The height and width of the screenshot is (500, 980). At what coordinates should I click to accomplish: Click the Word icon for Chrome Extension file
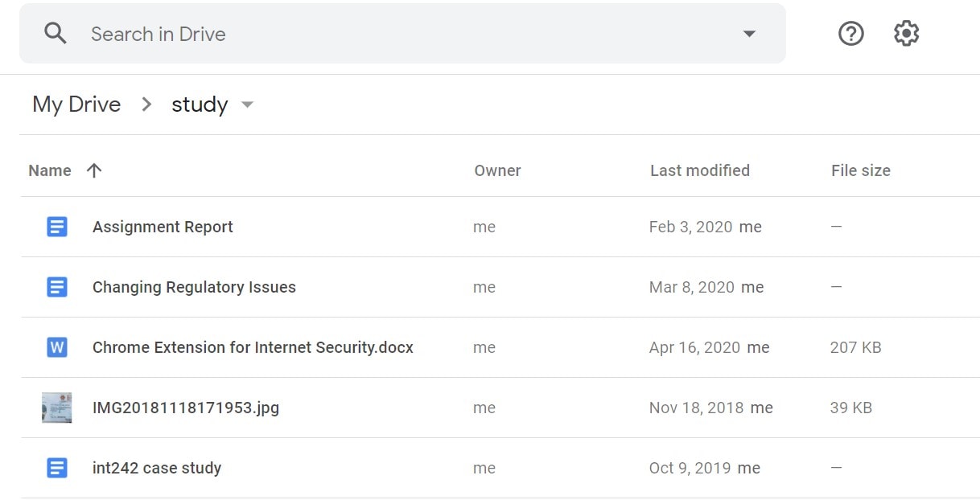[56, 347]
